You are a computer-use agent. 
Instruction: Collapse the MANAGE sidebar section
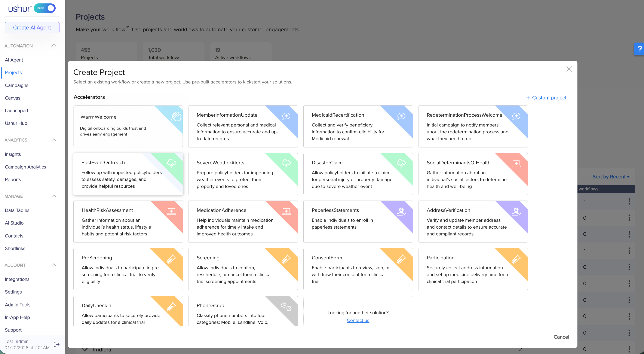point(54,196)
